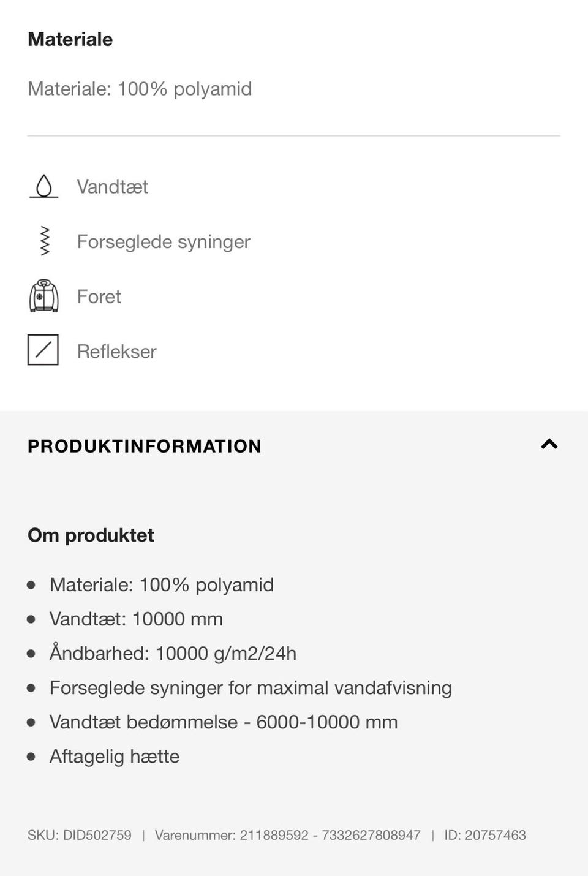Click the SKU: DID502759 text

79,835
